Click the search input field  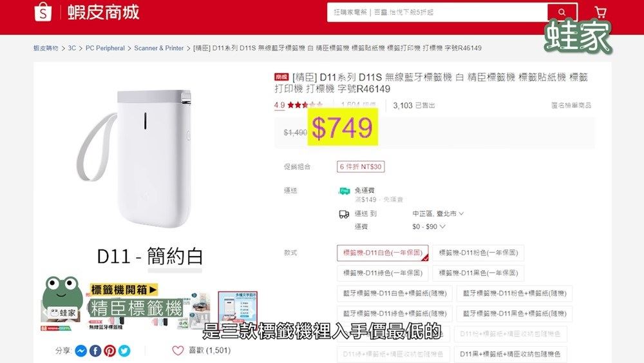(437, 12)
